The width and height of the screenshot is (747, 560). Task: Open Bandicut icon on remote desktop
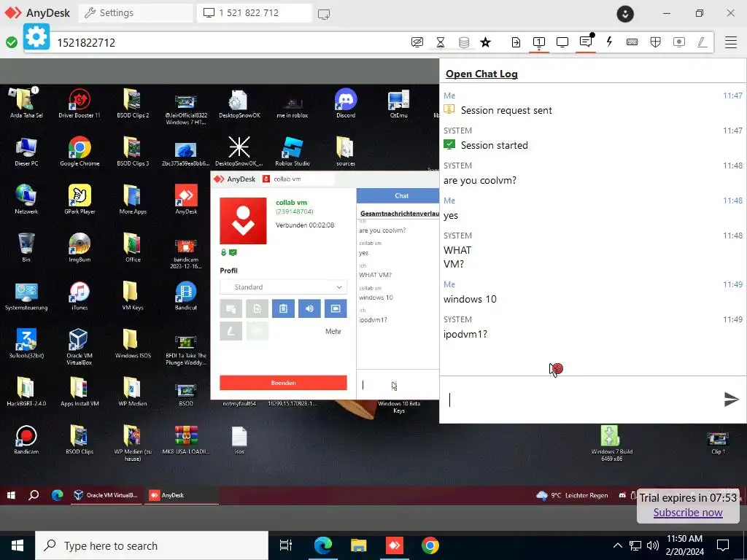pyautogui.click(x=186, y=295)
